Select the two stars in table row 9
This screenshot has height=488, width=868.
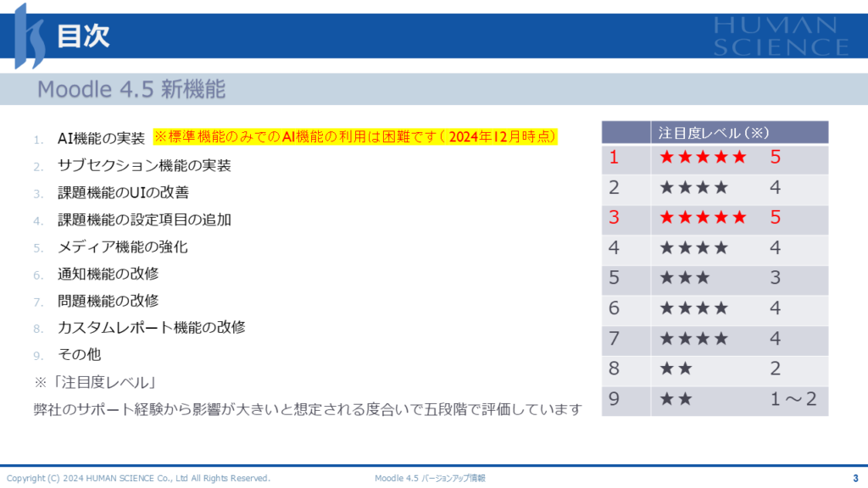click(676, 399)
